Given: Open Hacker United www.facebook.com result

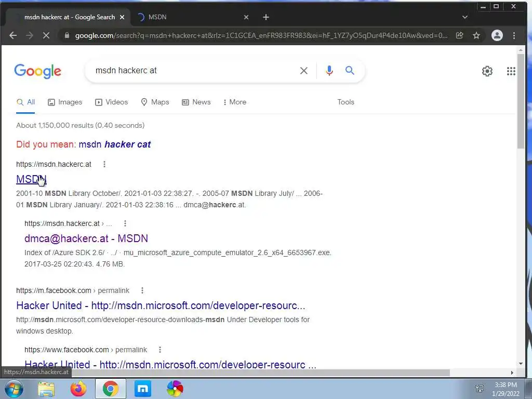Looking at the screenshot, I should pyautogui.click(x=170, y=364).
